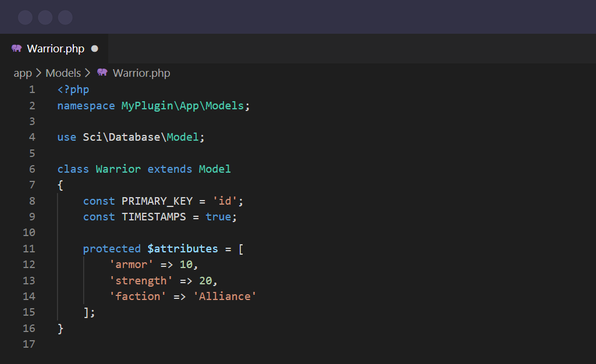Viewport: 596px width, 364px height.
Task: Click the '$attributes' variable
Action: 183,249
